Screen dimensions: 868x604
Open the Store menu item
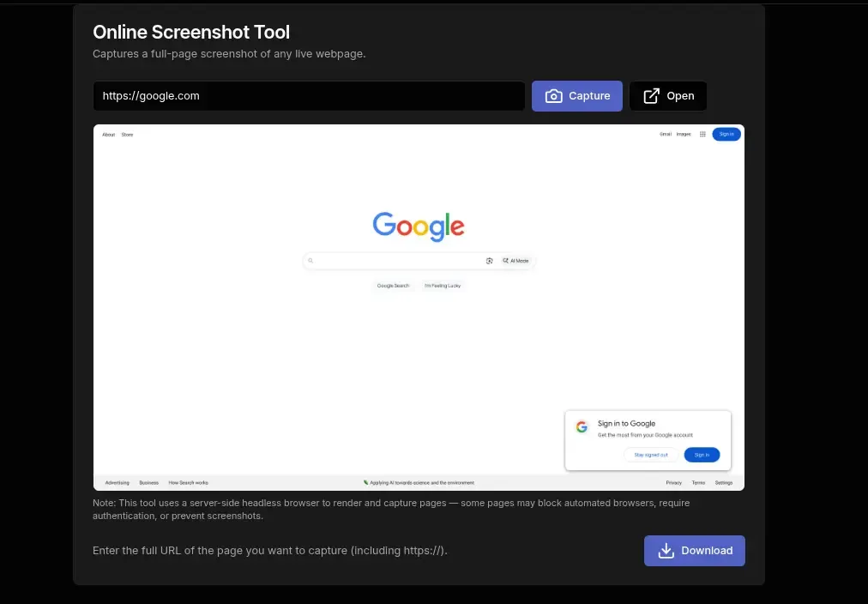[x=127, y=134]
